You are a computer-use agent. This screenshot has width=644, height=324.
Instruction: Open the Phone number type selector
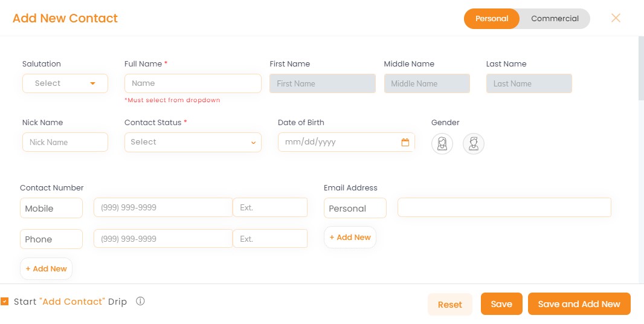pos(51,239)
